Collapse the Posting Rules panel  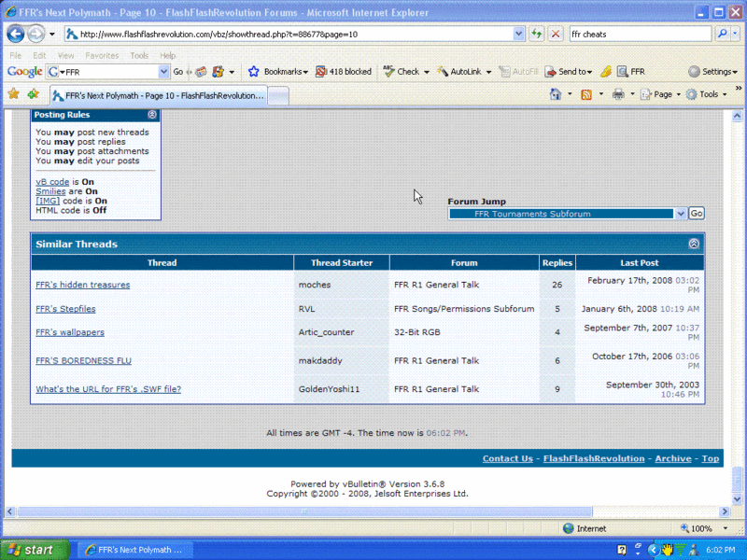[152, 115]
